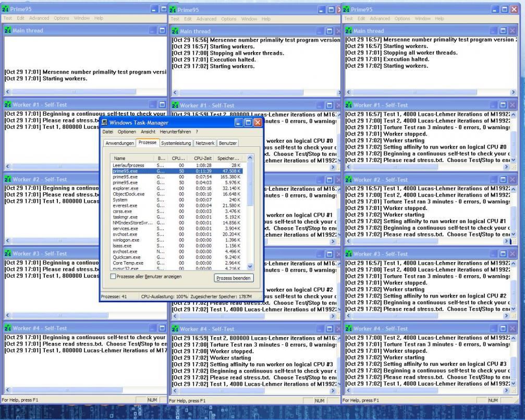Image resolution: width=525 pixels, height=420 pixels.
Task: Click right window Worker #1 vertical scroll-up arrow
Action: (x=514, y=115)
